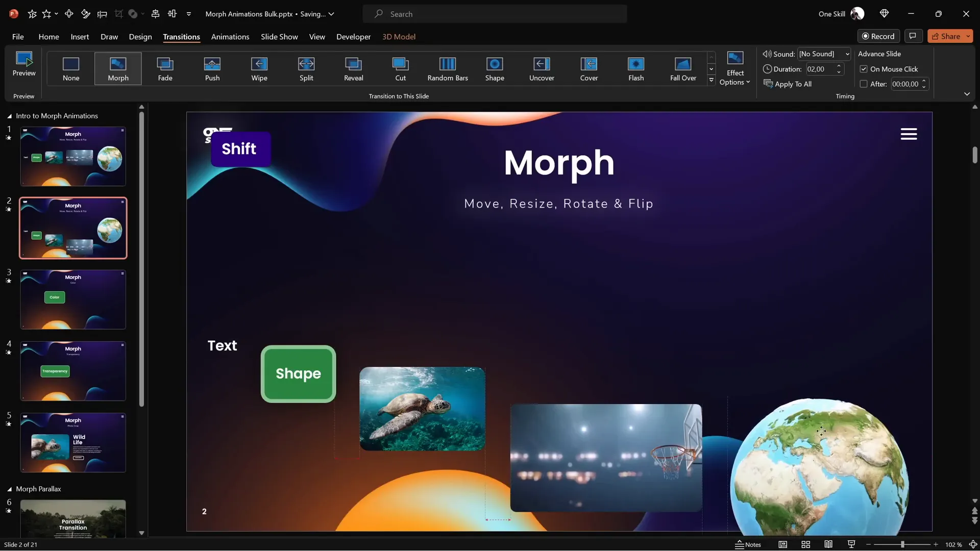The image size is (980, 551).
Task: Increase the Duration value stepper
Action: 839,66
